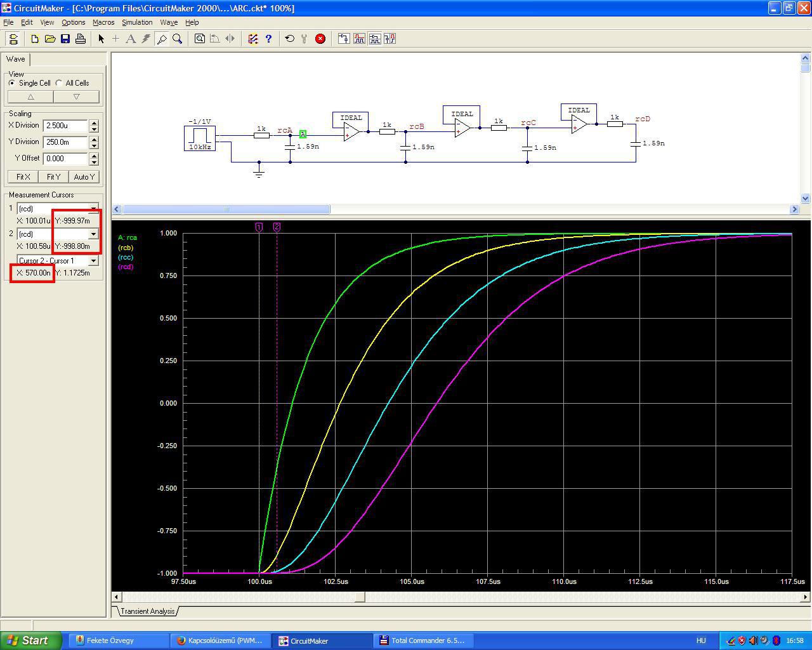Expand the Cursor 2 - Cursor 1 dropdown
The image size is (812, 650).
(93, 261)
